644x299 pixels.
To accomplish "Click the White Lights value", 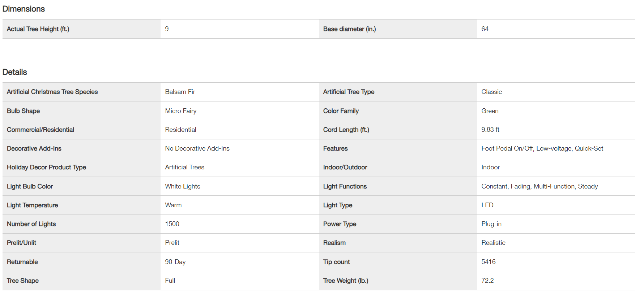I will pos(183,186).
